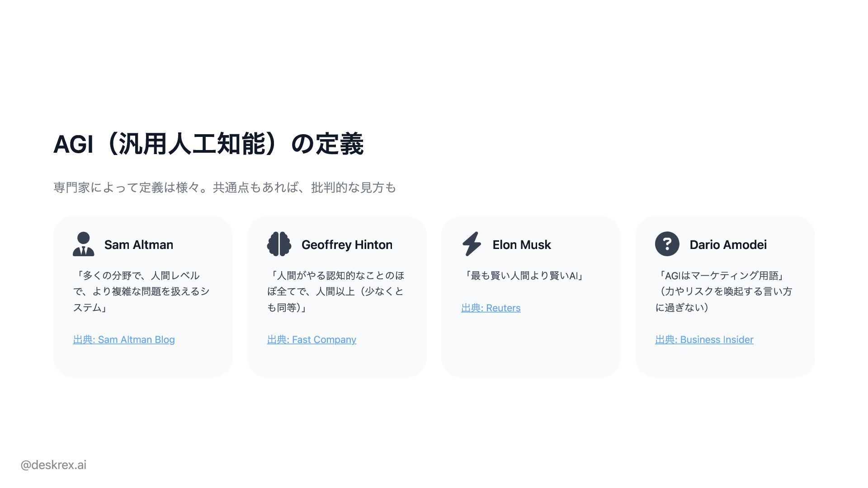Click the @deskrex.ai footer handle
The image size is (868, 488).
pyautogui.click(x=53, y=465)
